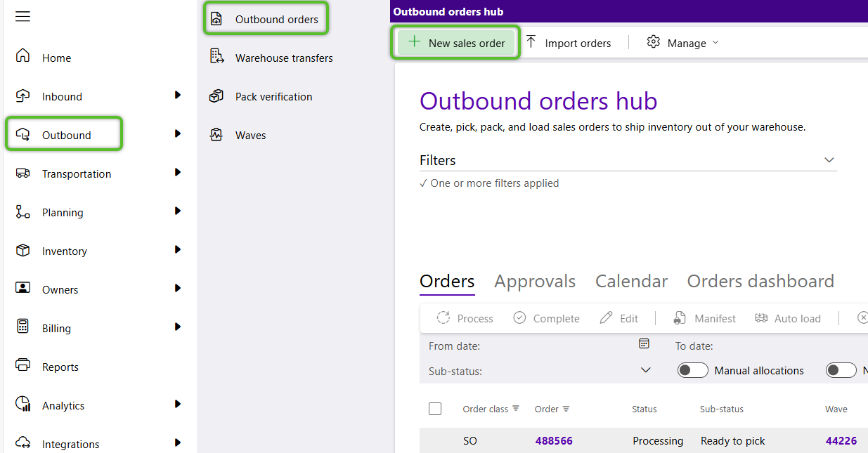Switch to the Calendar tab
This screenshot has height=453, width=868.
(x=631, y=282)
